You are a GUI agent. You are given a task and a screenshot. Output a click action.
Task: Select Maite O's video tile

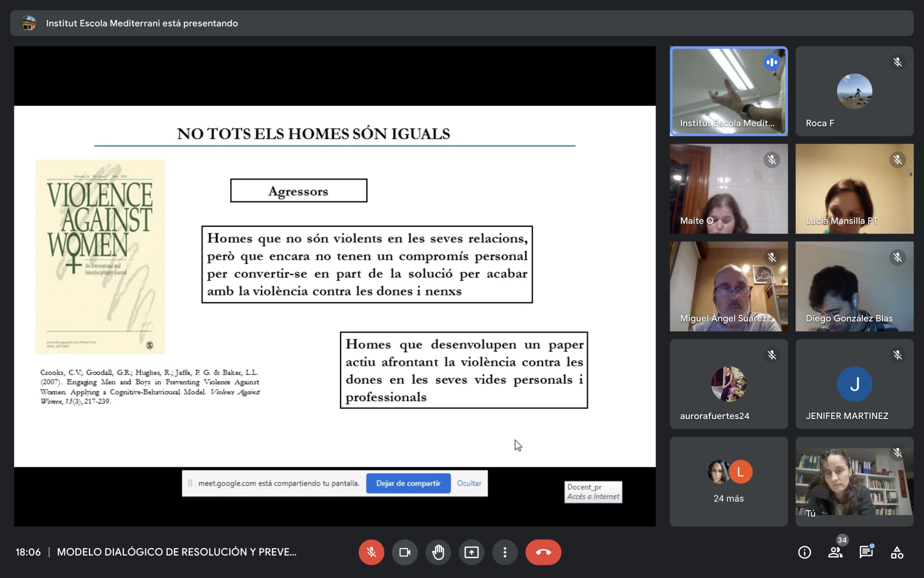[729, 189]
